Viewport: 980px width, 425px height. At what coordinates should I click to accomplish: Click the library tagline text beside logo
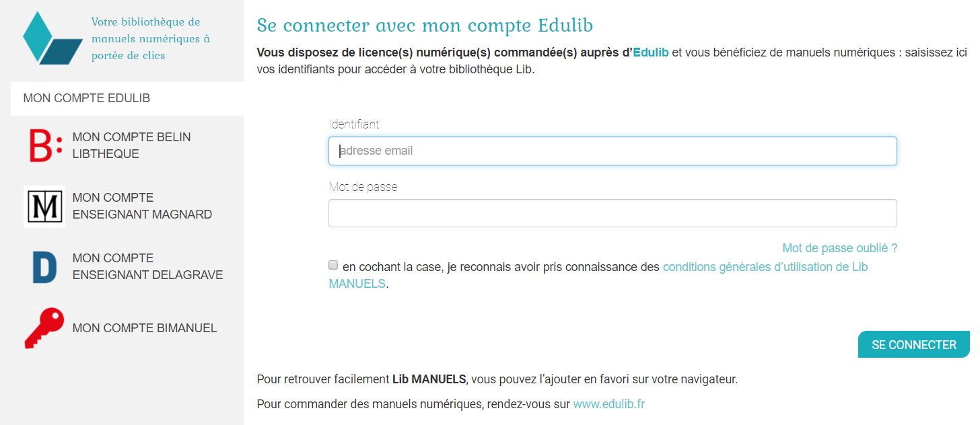point(151,39)
